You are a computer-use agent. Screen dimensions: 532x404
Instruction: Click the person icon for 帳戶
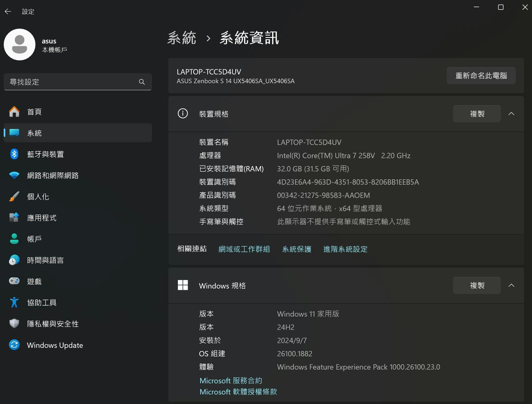point(14,239)
